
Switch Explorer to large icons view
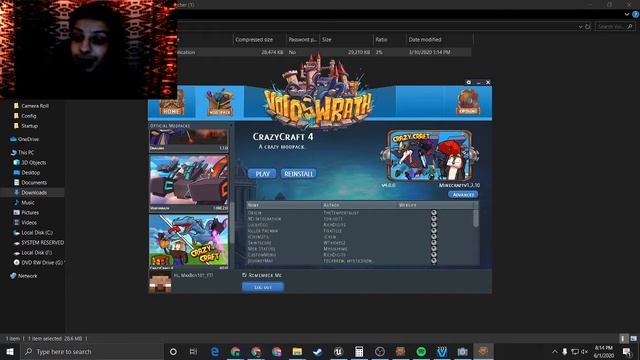coord(633,338)
